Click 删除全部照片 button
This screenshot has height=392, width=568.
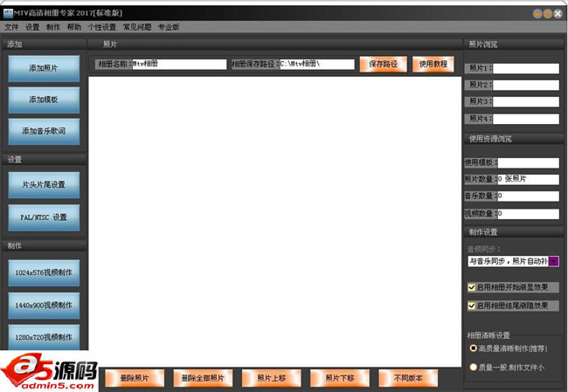coord(203,378)
